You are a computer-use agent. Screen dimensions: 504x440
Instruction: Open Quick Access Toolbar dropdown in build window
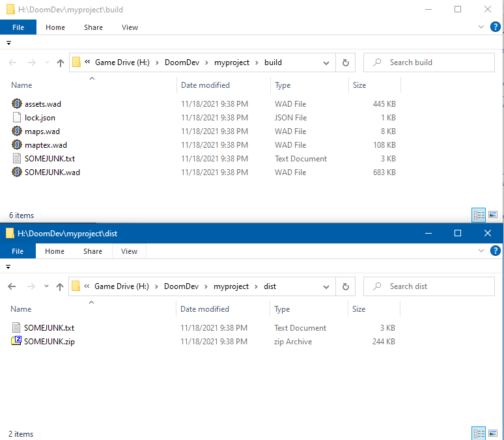(x=8, y=43)
